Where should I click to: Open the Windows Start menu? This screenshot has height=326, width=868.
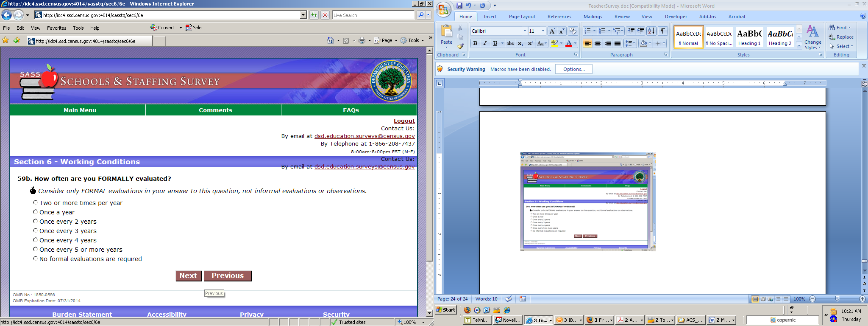pos(446,309)
